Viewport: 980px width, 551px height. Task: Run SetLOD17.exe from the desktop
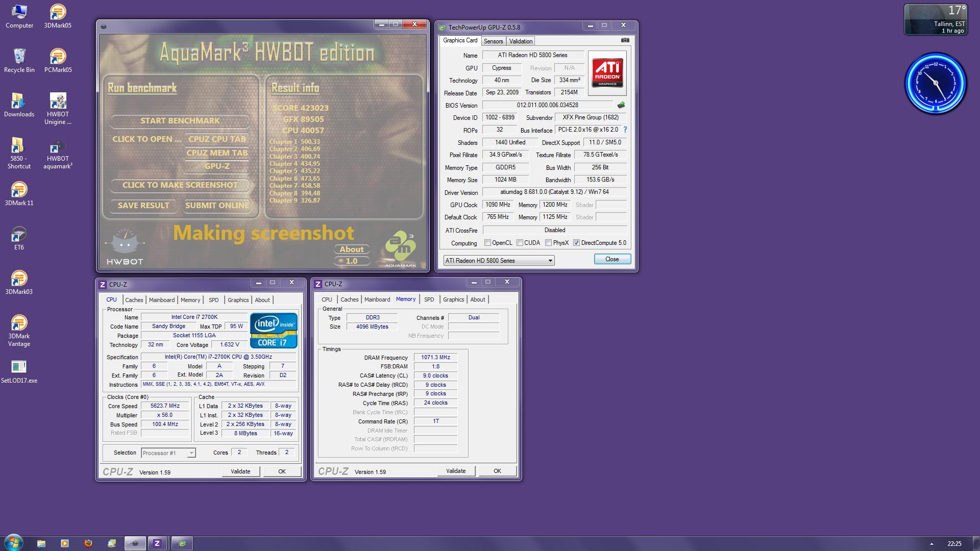click(x=19, y=371)
